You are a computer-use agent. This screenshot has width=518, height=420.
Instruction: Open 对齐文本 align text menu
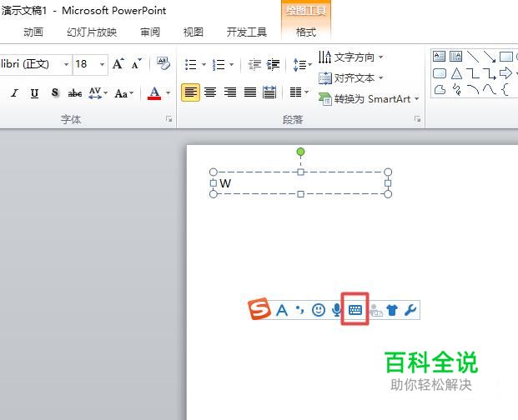tap(351, 78)
